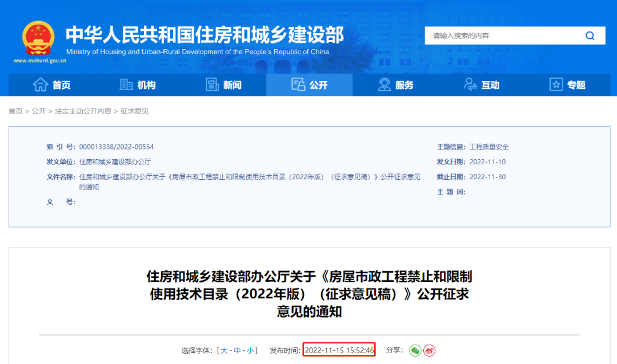Click the star icon beside 专题
This screenshot has width=617, height=364.
pos(555,84)
